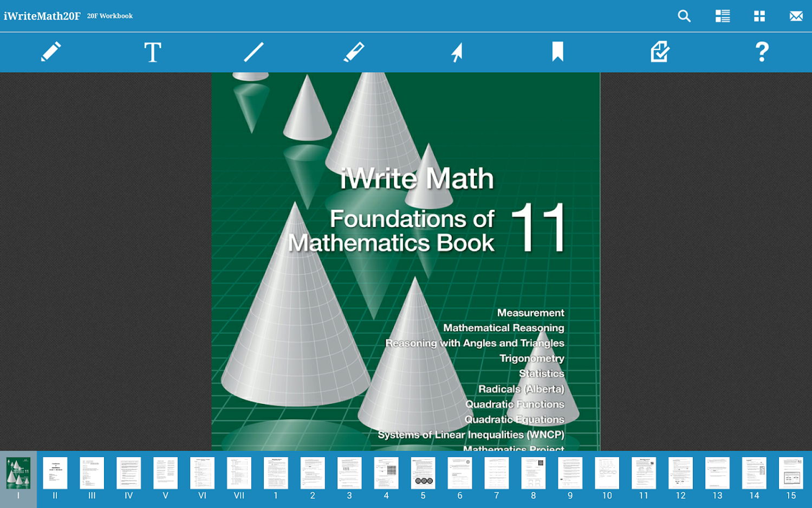The width and height of the screenshot is (812, 508).
Task: Go to page III thumbnail
Action: click(92, 473)
